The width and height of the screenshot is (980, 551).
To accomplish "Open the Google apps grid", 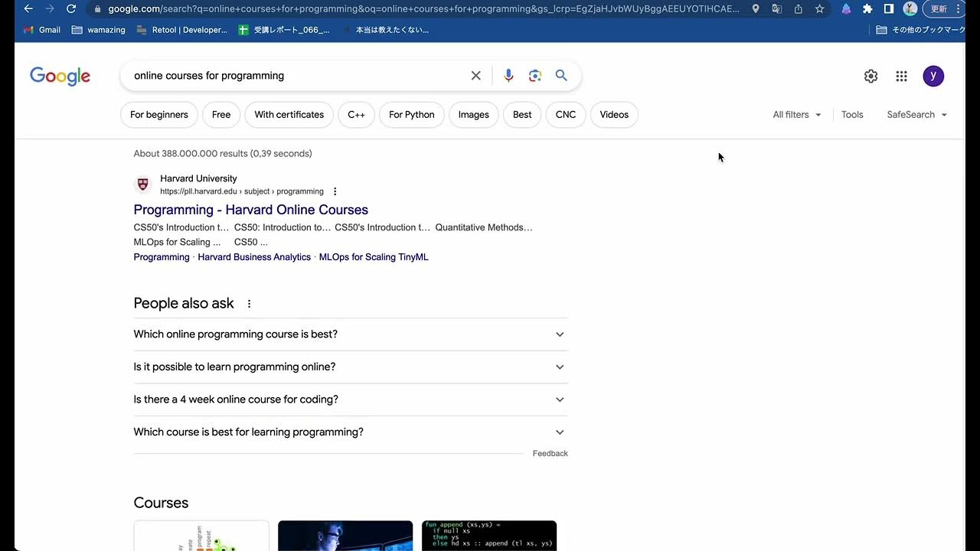I will [901, 76].
